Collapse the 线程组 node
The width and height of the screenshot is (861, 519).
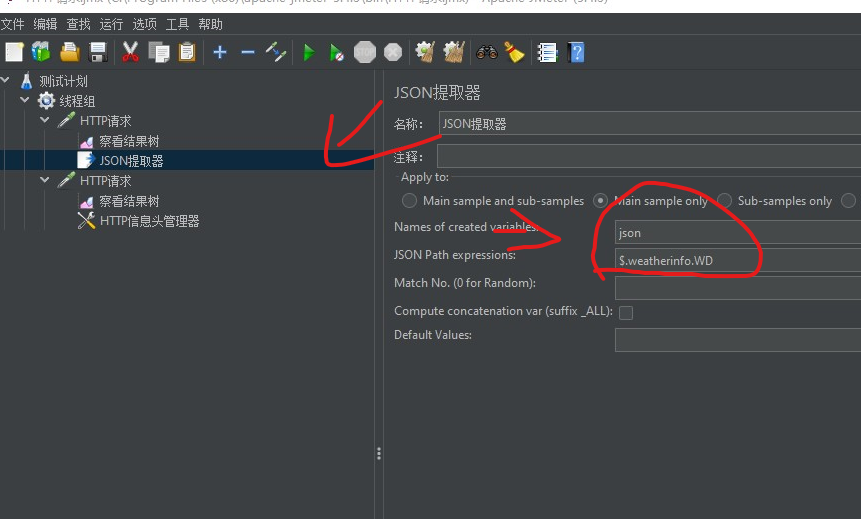[25, 100]
